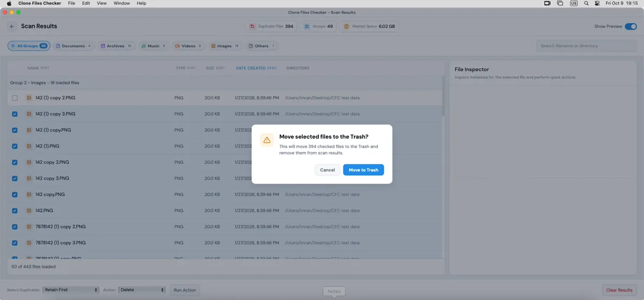Check the 142 (1) copy 2.PNG checkbox
This screenshot has height=300, width=644.
click(14, 98)
